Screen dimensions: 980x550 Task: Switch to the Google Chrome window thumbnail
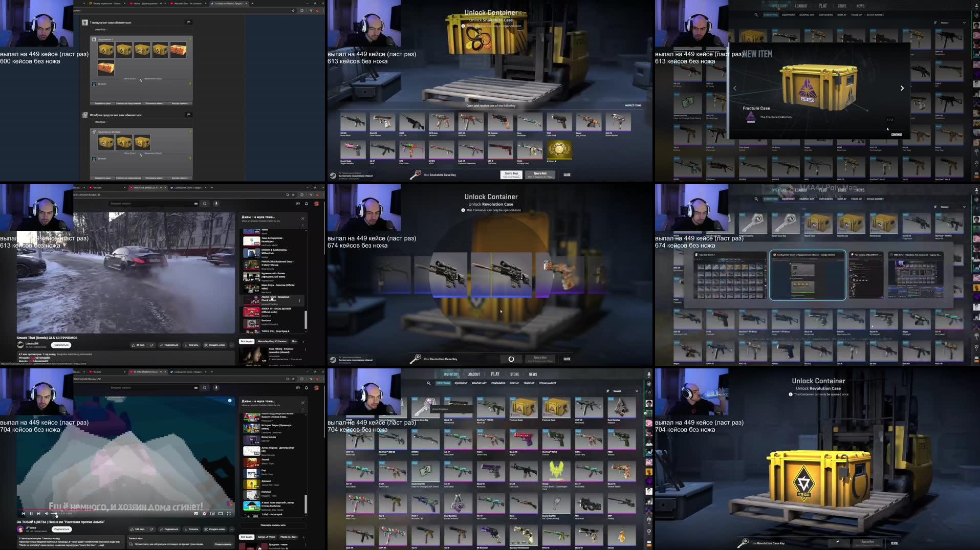click(x=808, y=275)
